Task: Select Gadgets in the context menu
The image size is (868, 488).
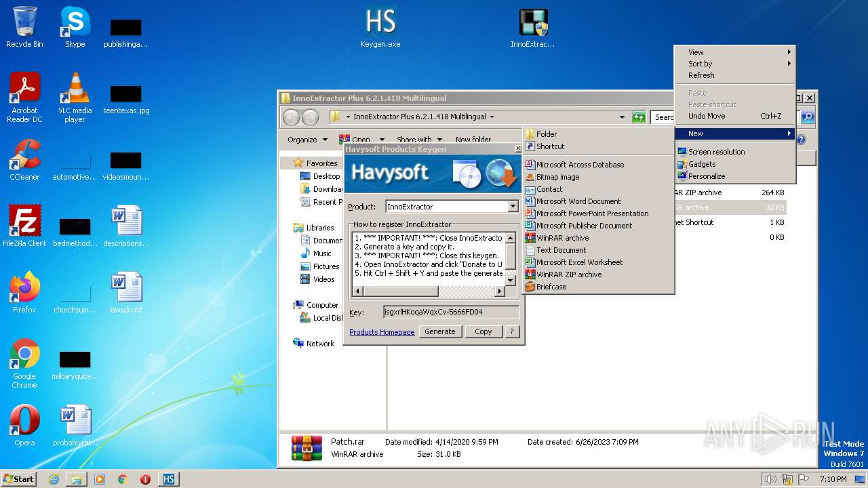Action: (x=735, y=164)
